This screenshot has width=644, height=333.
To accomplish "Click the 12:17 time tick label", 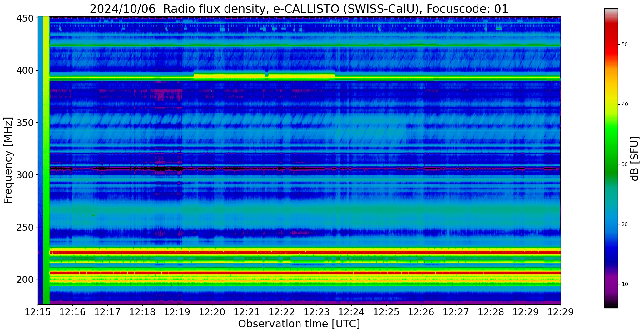I will [x=107, y=312].
